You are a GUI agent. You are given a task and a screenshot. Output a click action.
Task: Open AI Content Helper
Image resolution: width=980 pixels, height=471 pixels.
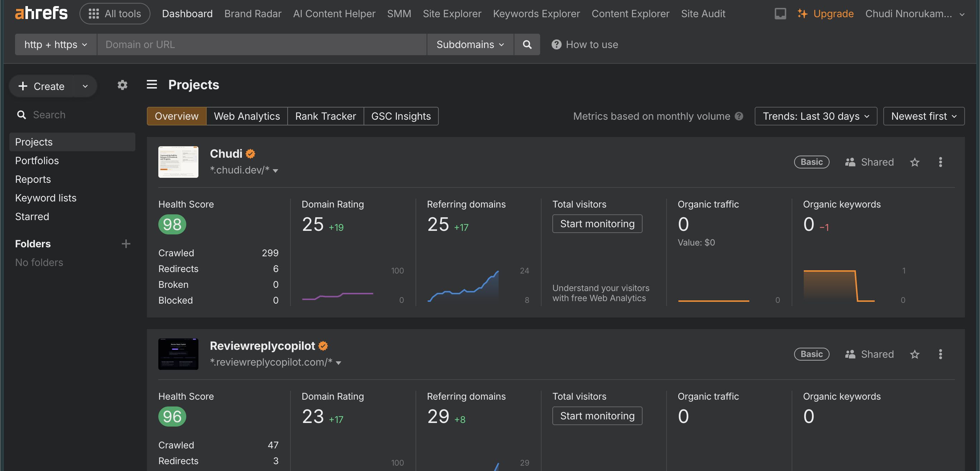pos(334,14)
